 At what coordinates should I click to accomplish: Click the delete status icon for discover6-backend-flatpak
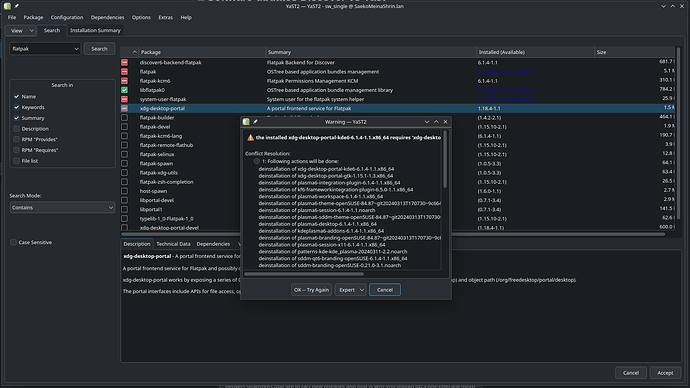pyautogui.click(x=125, y=62)
